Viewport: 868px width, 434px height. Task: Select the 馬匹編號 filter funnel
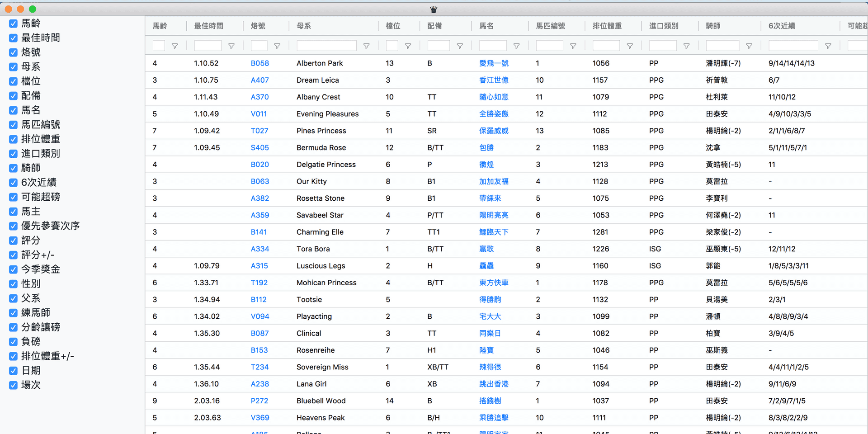pyautogui.click(x=573, y=46)
